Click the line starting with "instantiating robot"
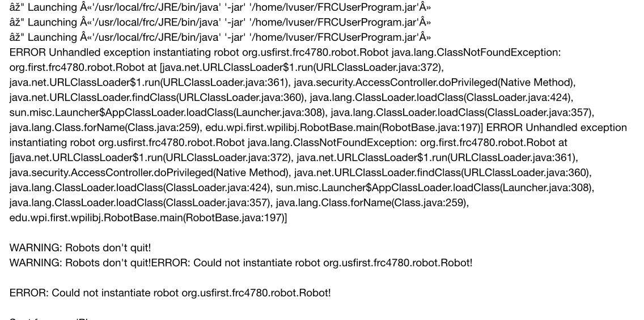The image size is (644, 320). (x=289, y=143)
